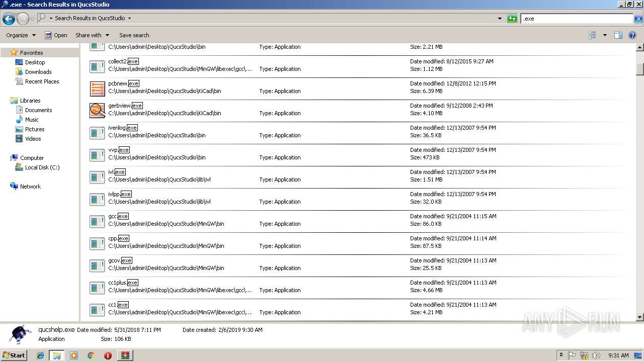The height and width of the screenshot is (362, 644).
Task: Click the scrollbar up arrow
Action: coord(640,47)
